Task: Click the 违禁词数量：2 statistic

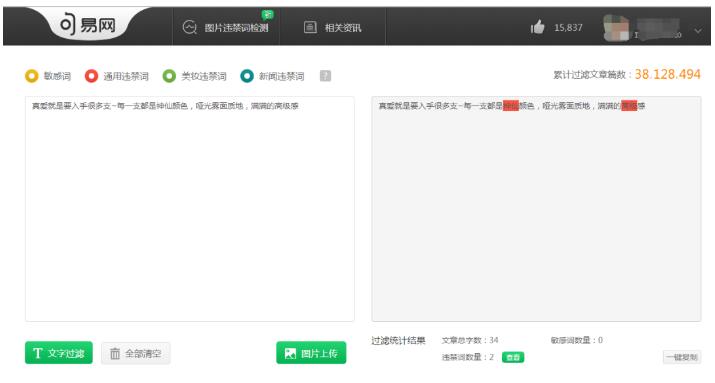Action: point(468,357)
